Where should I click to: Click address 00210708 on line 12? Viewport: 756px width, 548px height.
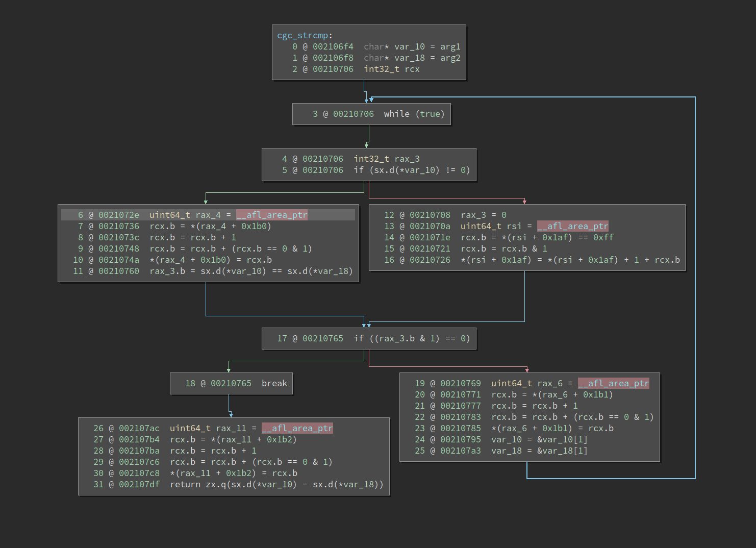coord(430,215)
